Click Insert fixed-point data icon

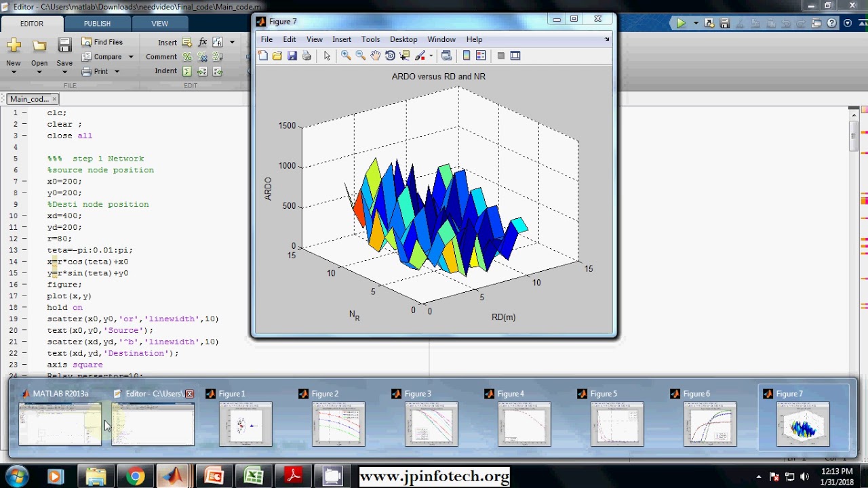point(217,42)
